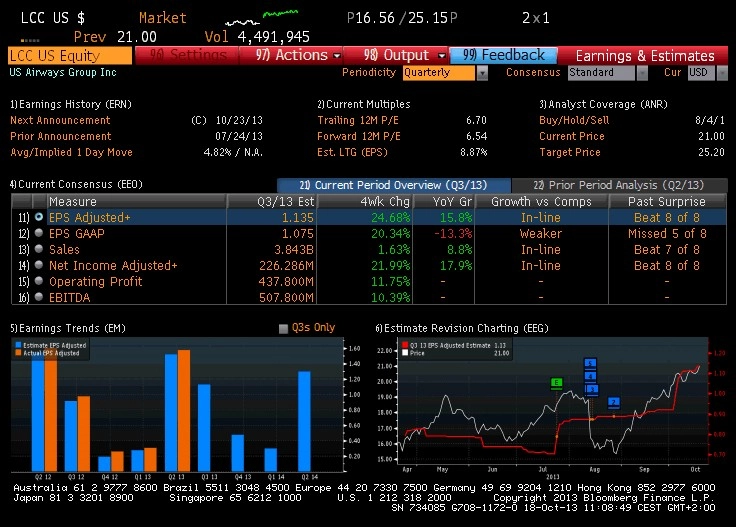Click the Trailing 12M P/E value 6.70
736x527 pixels.
click(x=476, y=120)
